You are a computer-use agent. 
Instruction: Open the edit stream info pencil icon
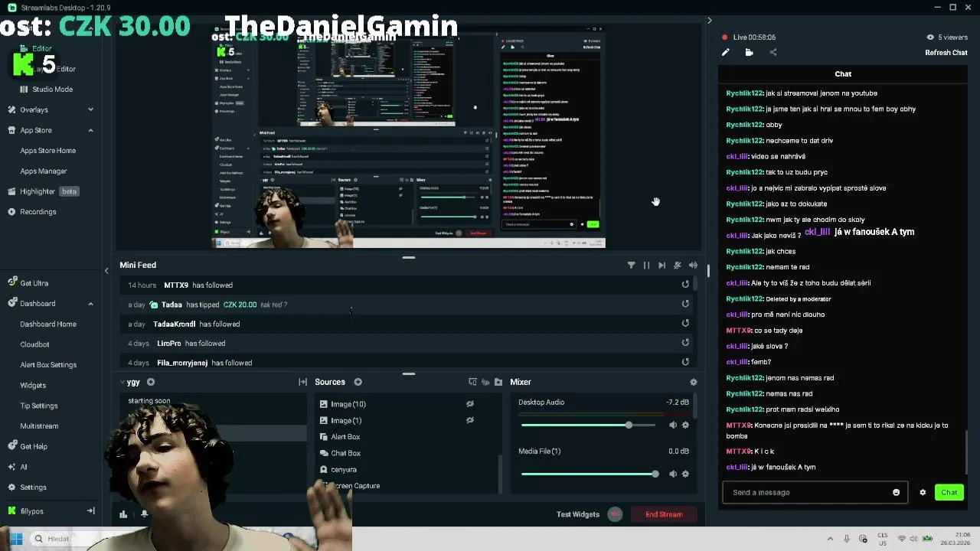point(726,52)
